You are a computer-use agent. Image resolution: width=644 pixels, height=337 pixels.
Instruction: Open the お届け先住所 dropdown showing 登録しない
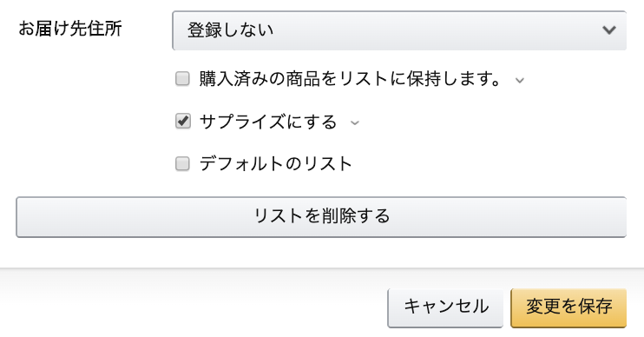click(399, 30)
